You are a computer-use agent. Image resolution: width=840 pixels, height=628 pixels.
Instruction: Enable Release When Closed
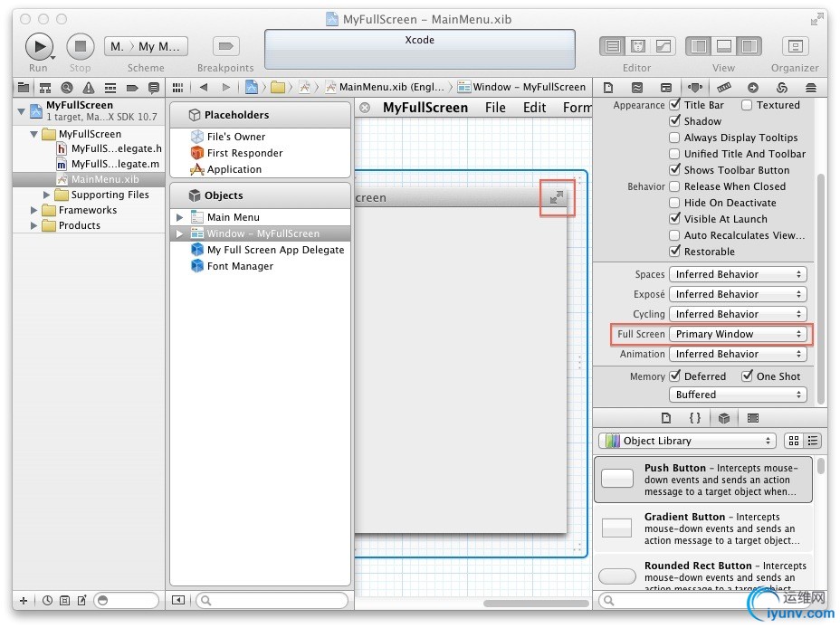[675, 186]
